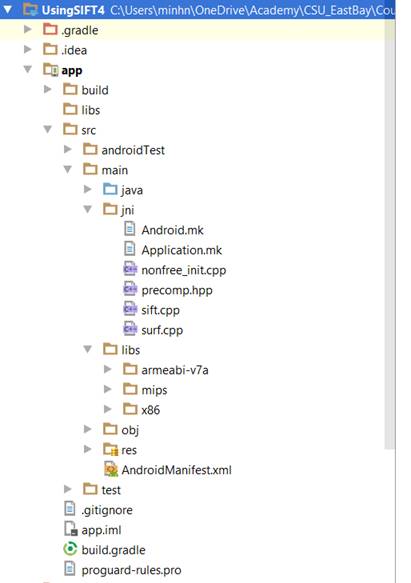Click the sift.cpp C++ file icon
411x583 pixels.
[130, 309]
